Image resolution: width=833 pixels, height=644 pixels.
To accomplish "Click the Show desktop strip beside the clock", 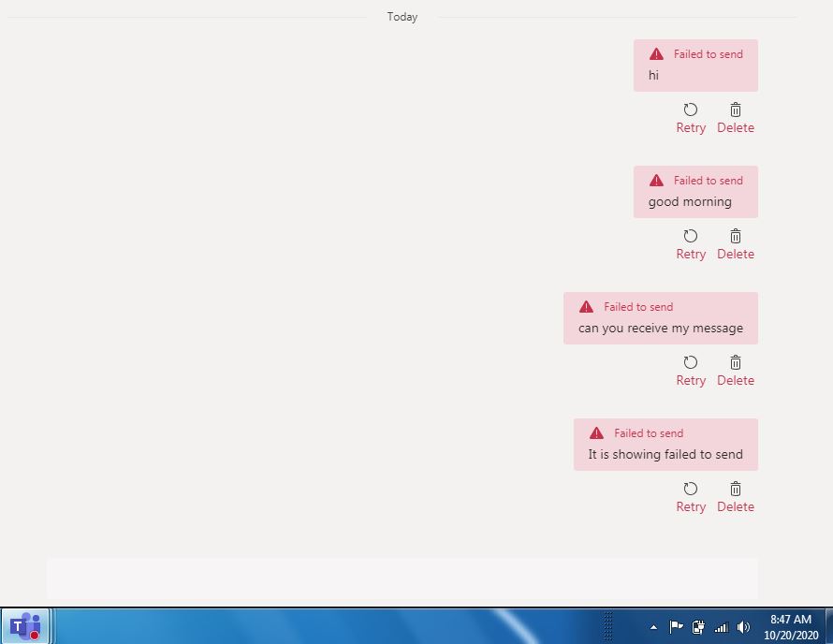I will [828, 626].
